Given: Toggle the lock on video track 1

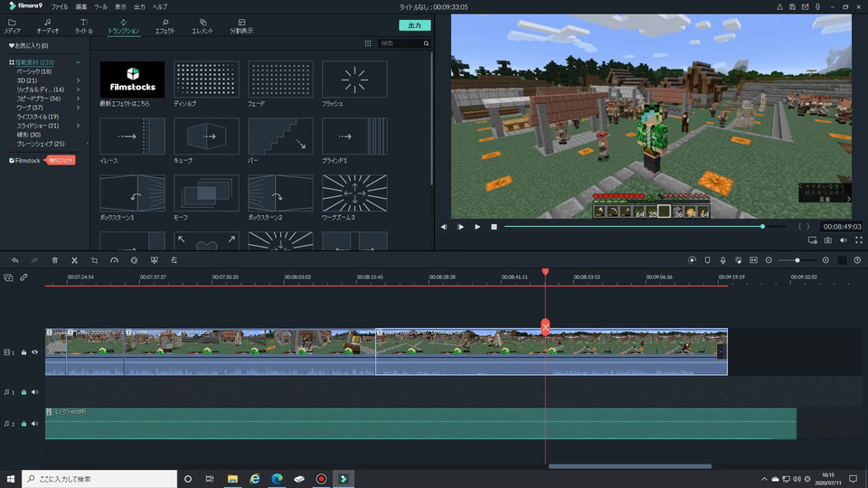Looking at the screenshot, I should [24, 352].
